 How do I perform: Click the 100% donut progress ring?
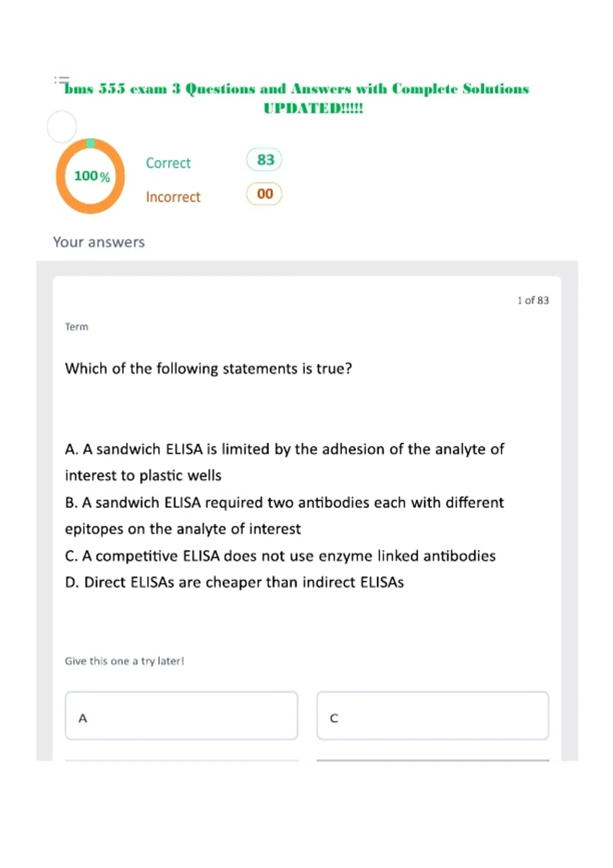pyautogui.click(x=91, y=176)
